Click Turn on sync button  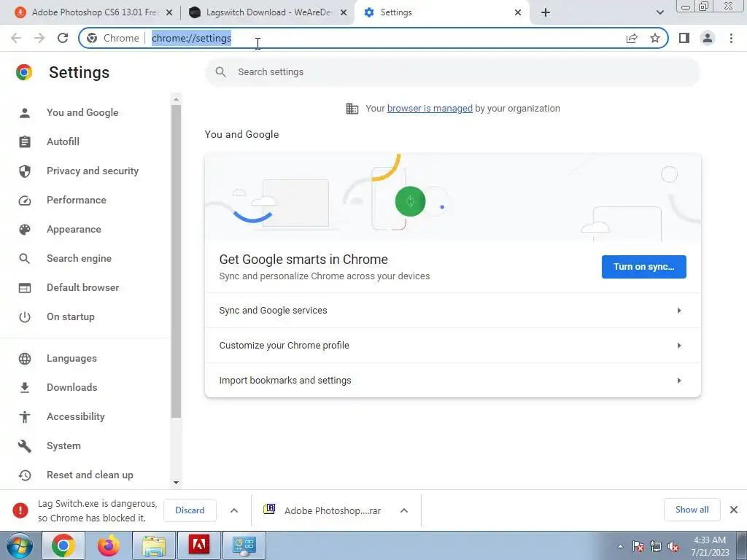(x=643, y=267)
